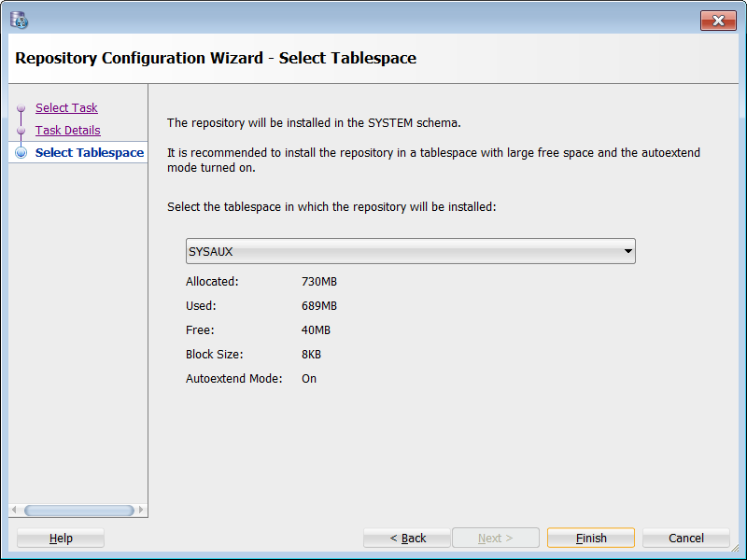Close the Repository Configuration Wizard window
This screenshot has width=747, height=560.
717,21
